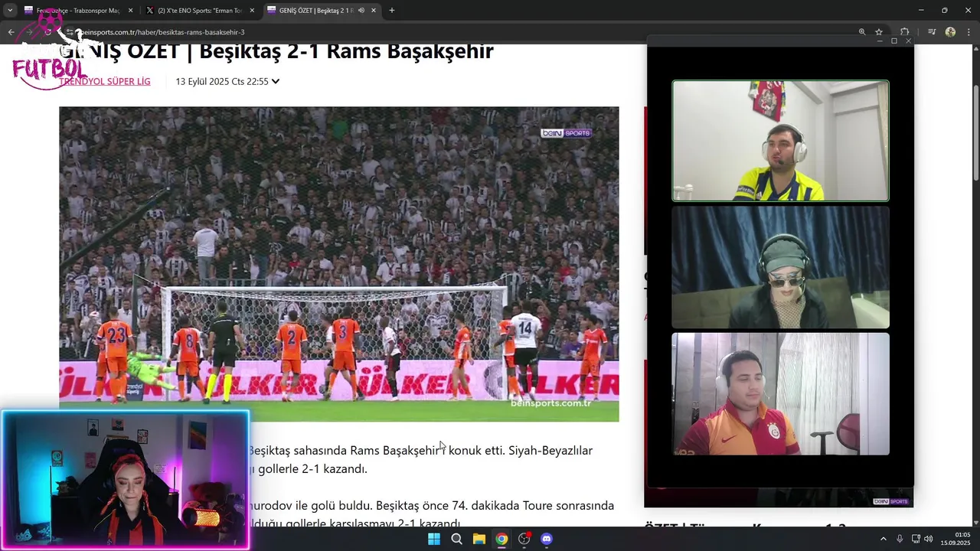This screenshot has height=551, width=980.
Task: Open OBS Studio from taskbar
Action: point(524,539)
